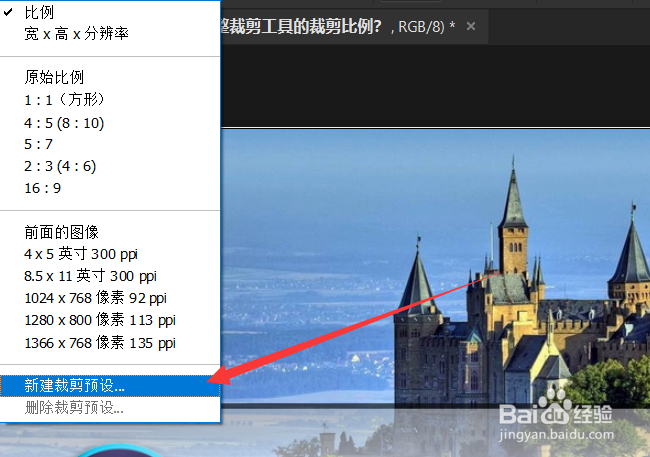
Task: Choose the 4:5 (8:10) ratio
Action: [x=110, y=123]
